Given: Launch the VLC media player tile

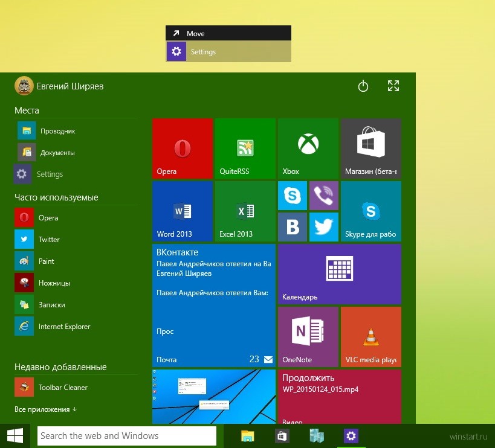Looking at the screenshot, I should (371, 337).
